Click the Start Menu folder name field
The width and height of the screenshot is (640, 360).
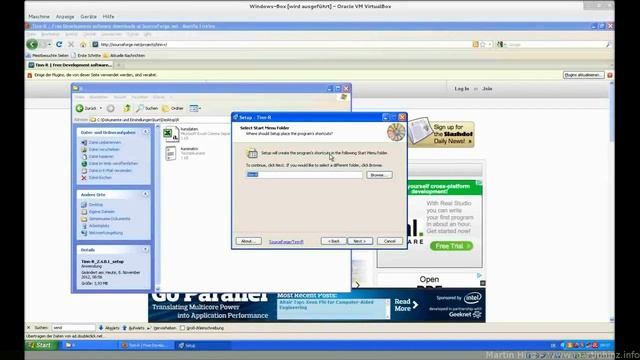(x=304, y=175)
